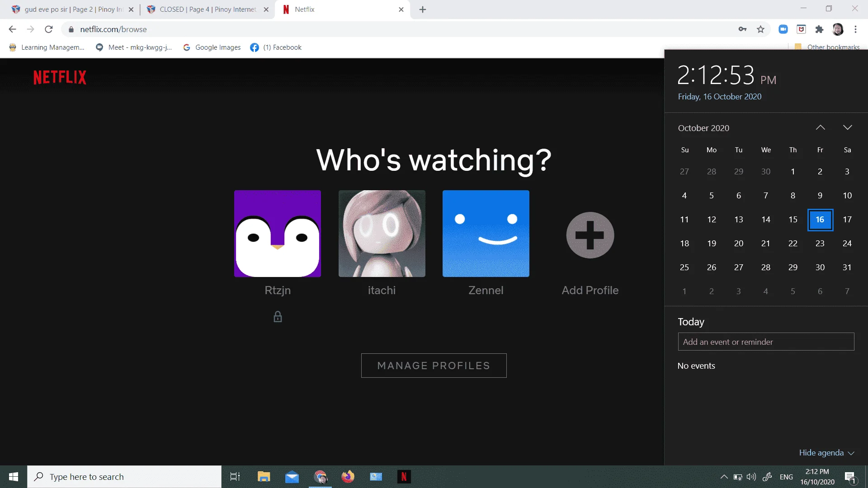Viewport: 868px width, 488px height.
Task: Close the Netflix tab
Action: pos(401,9)
